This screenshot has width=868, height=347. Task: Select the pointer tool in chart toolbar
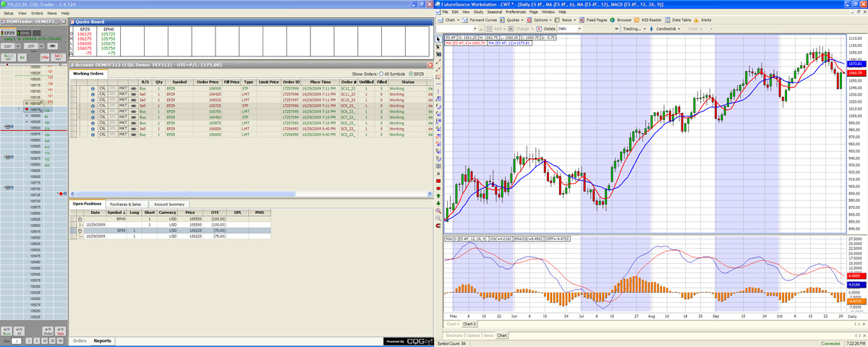[x=438, y=38]
